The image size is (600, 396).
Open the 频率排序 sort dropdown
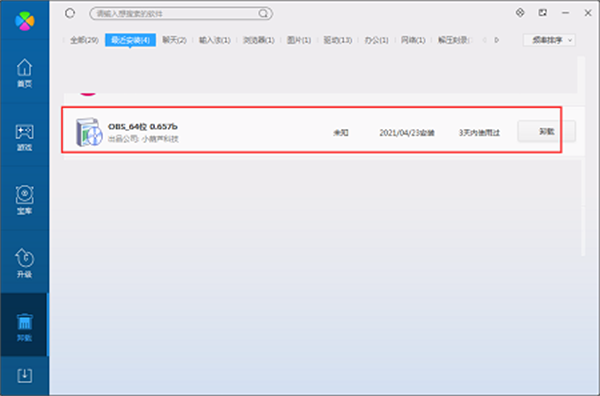[x=549, y=40]
